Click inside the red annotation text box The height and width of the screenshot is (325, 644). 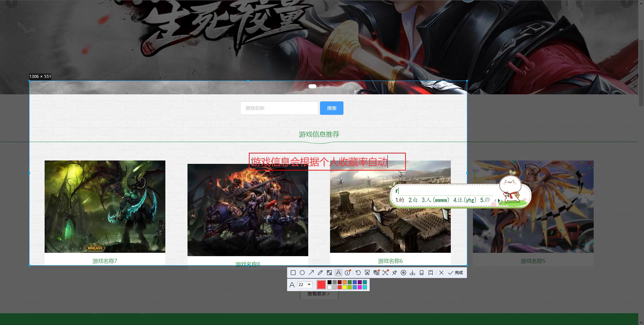tap(327, 162)
